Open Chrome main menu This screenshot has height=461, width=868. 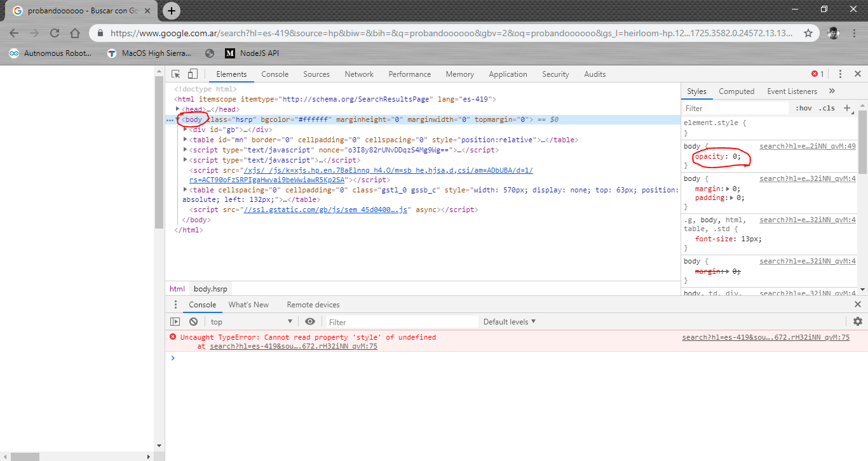(855, 33)
